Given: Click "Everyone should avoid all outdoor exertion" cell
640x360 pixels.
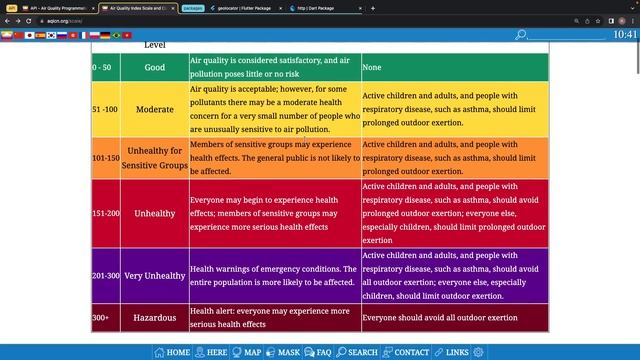Looking at the screenshot, I should pos(455,318).
